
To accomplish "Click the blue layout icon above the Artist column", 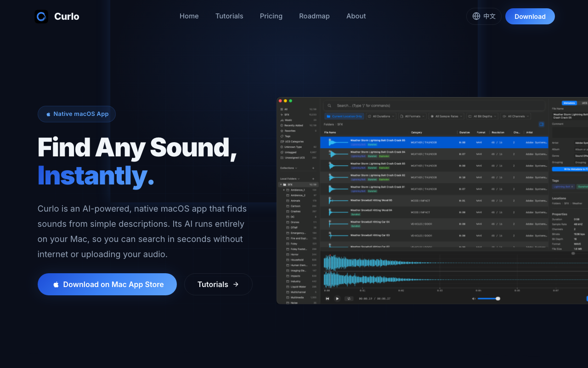I will [x=542, y=124].
